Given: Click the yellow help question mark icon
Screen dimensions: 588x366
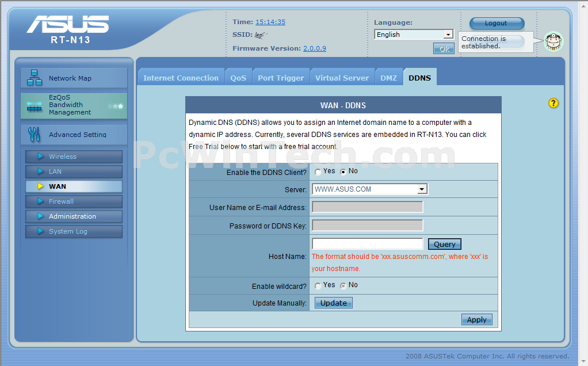Looking at the screenshot, I should click(553, 103).
